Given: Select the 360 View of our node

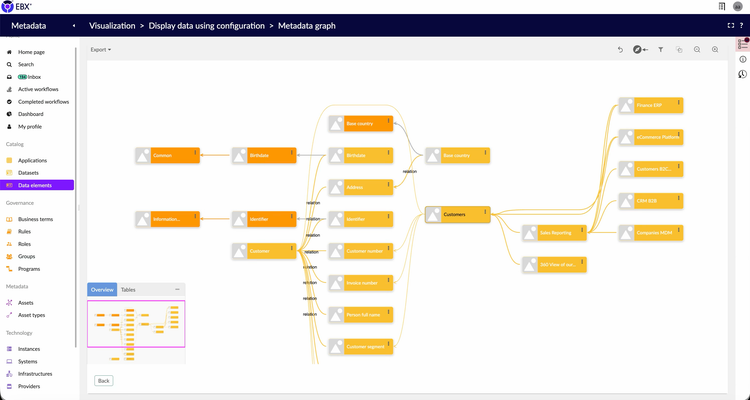Looking at the screenshot, I should (554, 265).
